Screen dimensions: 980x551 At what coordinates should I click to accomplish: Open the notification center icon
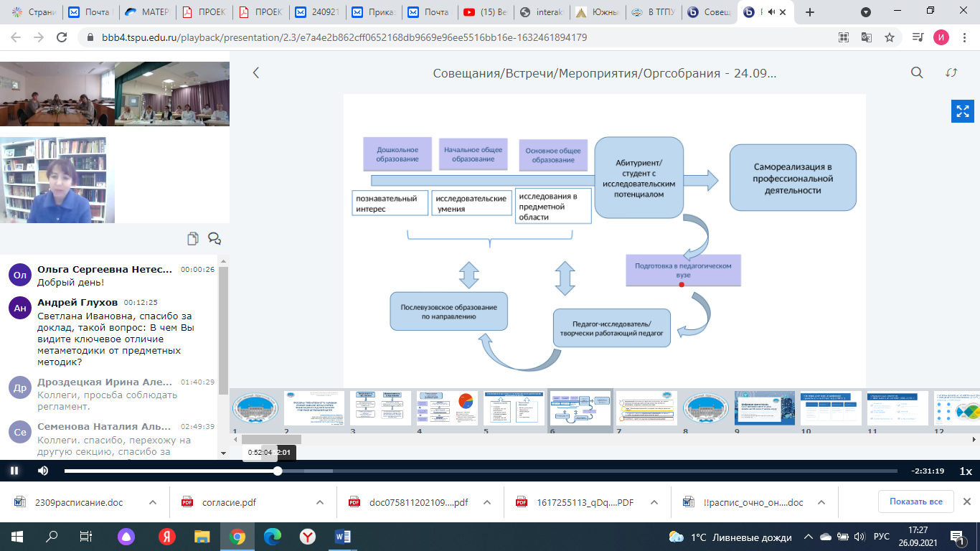[x=957, y=537]
